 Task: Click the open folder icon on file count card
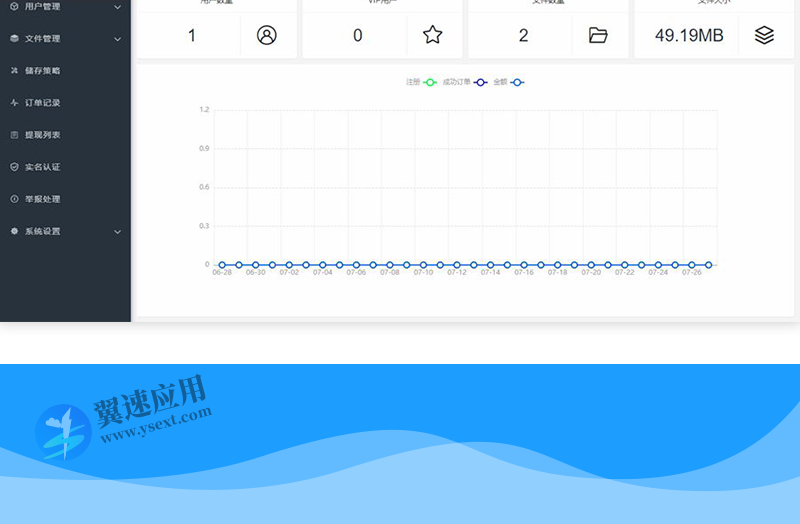point(598,35)
